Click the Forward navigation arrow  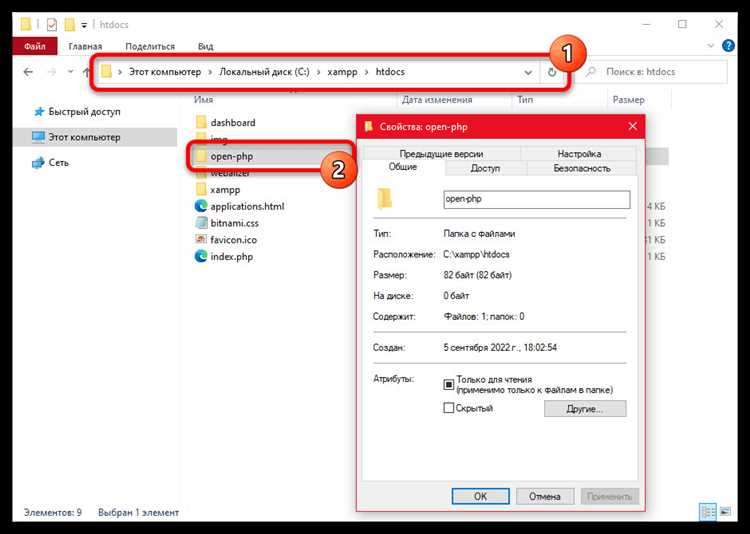[x=52, y=72]
